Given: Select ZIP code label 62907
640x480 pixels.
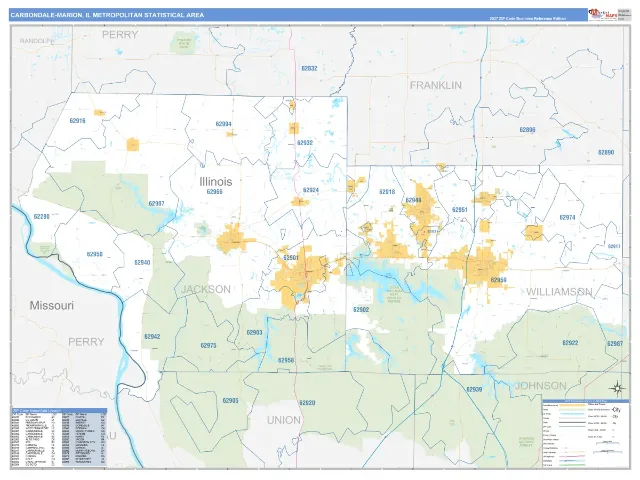Looking at the screenshot, I should pos(156,204).
